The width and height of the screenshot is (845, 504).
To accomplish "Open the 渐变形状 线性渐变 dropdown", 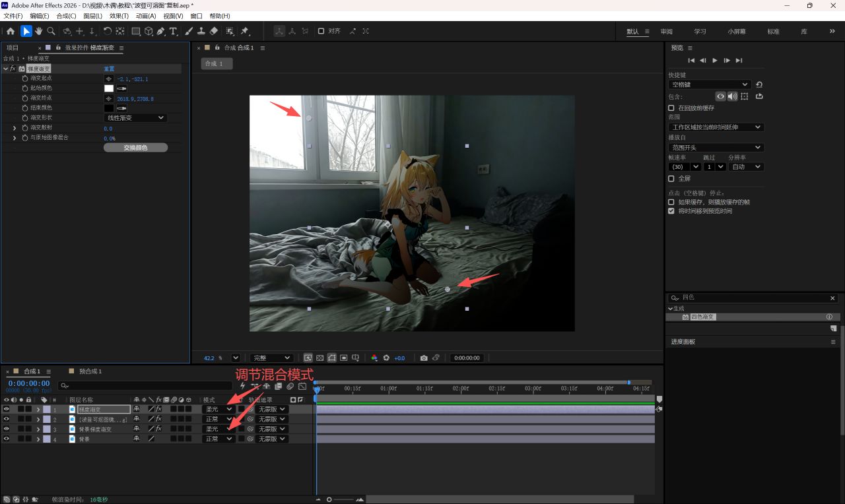I will point(135,118).
